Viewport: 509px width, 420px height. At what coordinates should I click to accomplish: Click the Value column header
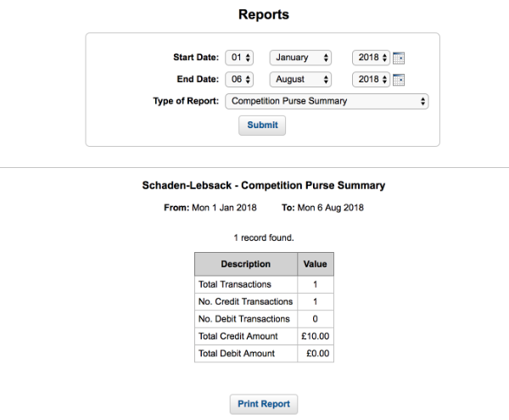pyautogui.click(x=316, y=264)
